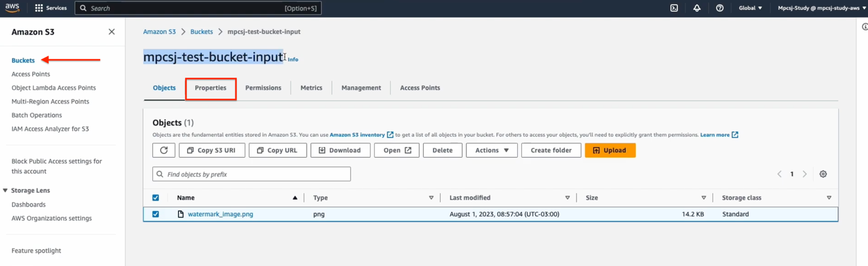Screen dimensions: 868x266
Task: Click the August 1, 2023 modified date
Action: [504, 214]
